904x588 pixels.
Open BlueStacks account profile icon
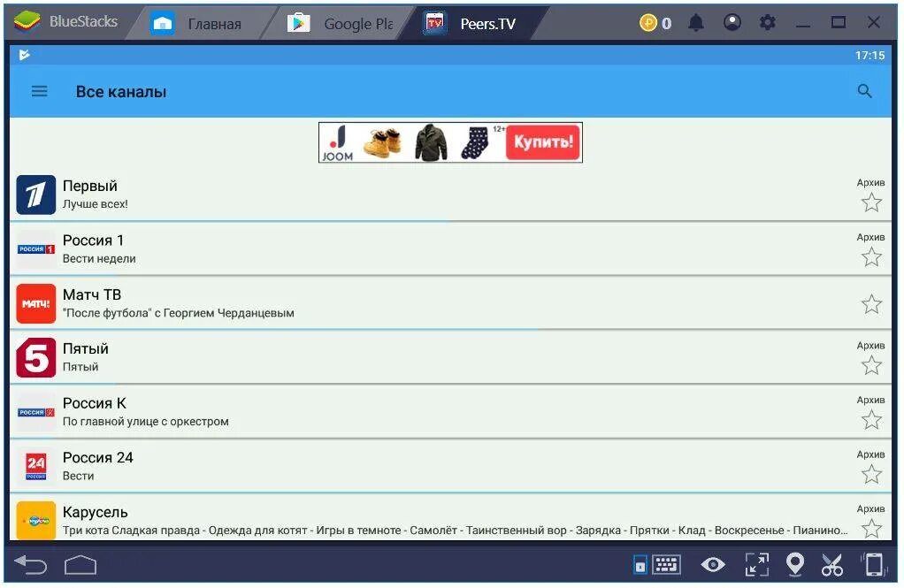click(732, 22)
